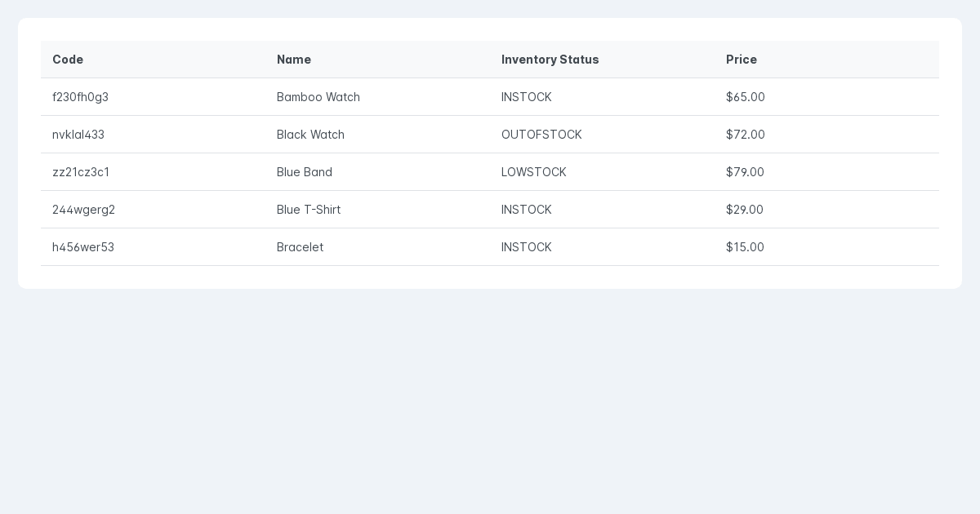Viewport: 980px width, 514px height.
Task: Click the $15.00 price cell
Action: point(826,247)
